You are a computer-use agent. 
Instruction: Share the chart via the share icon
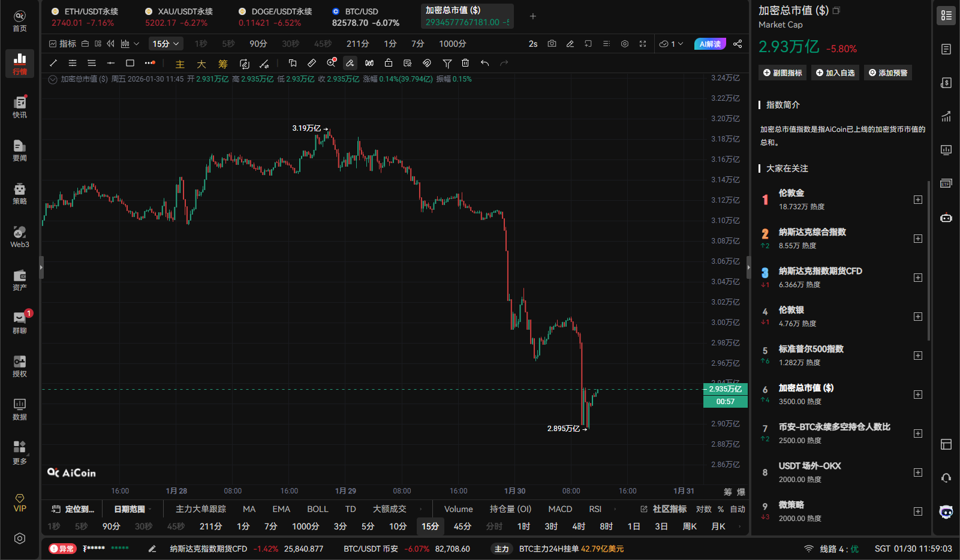[x=738, y=43]
